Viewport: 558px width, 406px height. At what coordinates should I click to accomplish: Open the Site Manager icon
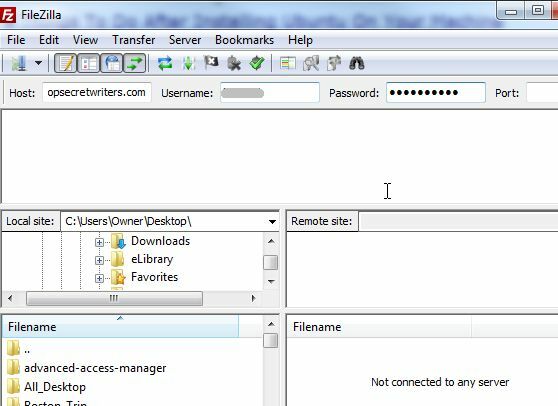tap(19, 64)
